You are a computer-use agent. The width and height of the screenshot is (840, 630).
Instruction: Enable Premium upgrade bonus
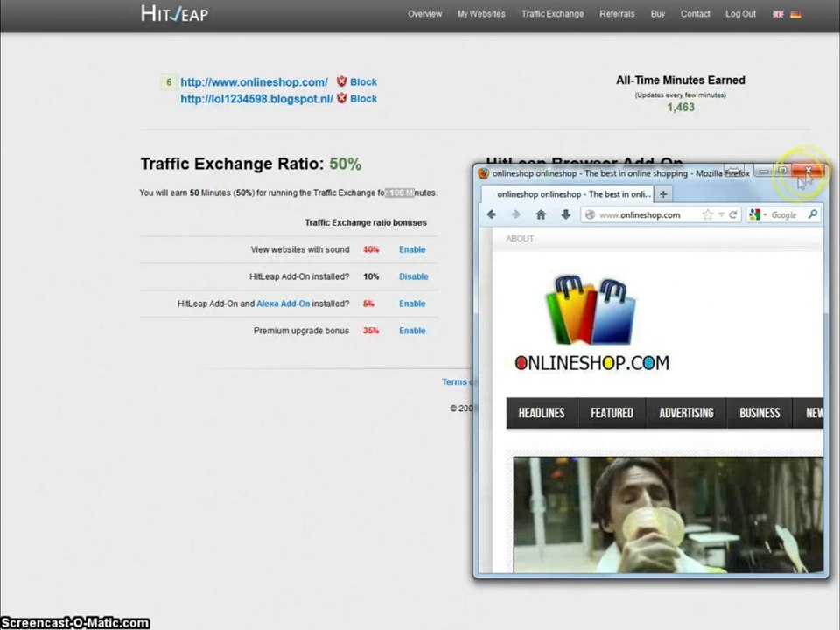coord(412,331)
